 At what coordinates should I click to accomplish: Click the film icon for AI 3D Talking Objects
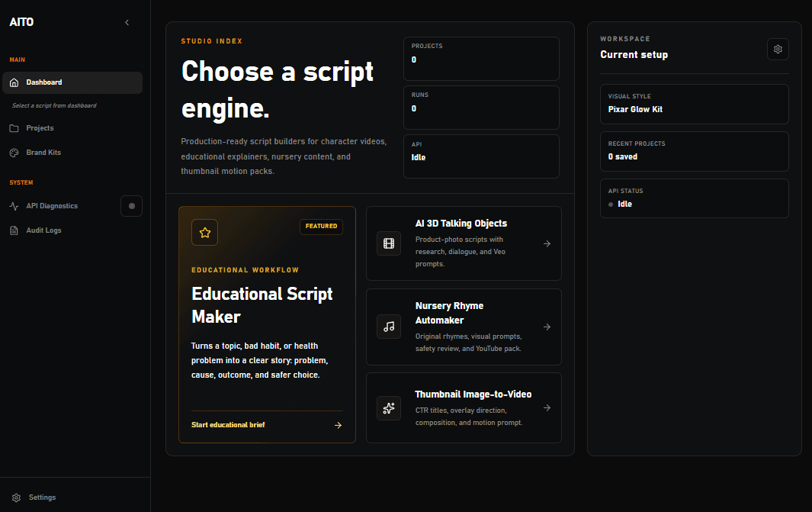389,243
